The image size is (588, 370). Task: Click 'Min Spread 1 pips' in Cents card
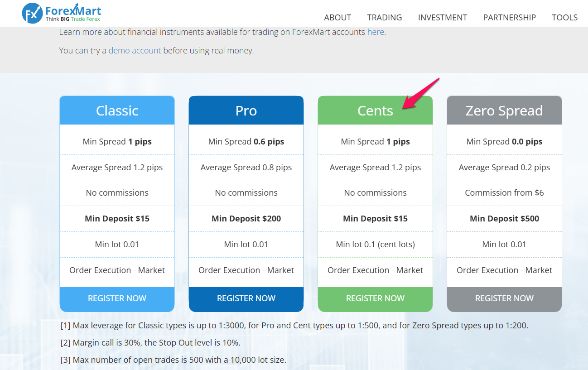(x=375, y=142)
